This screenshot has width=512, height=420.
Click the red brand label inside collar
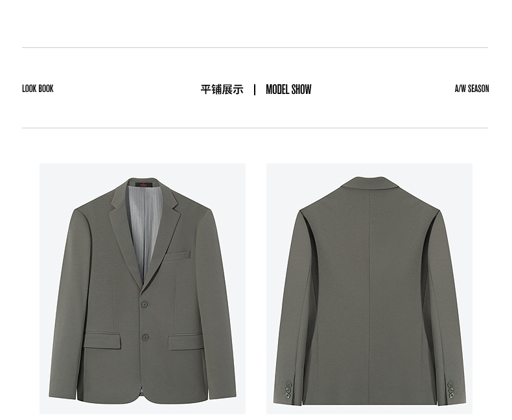click(x=144, y=185)
